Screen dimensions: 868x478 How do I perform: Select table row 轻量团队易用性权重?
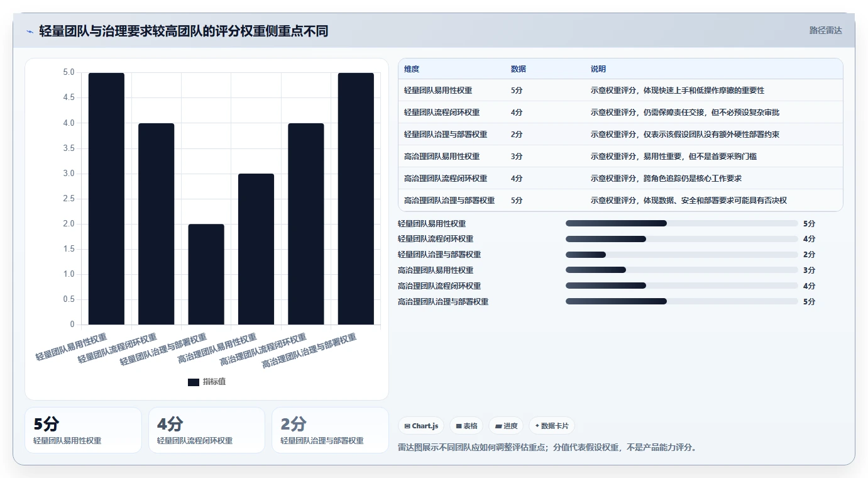pos(620,91)
